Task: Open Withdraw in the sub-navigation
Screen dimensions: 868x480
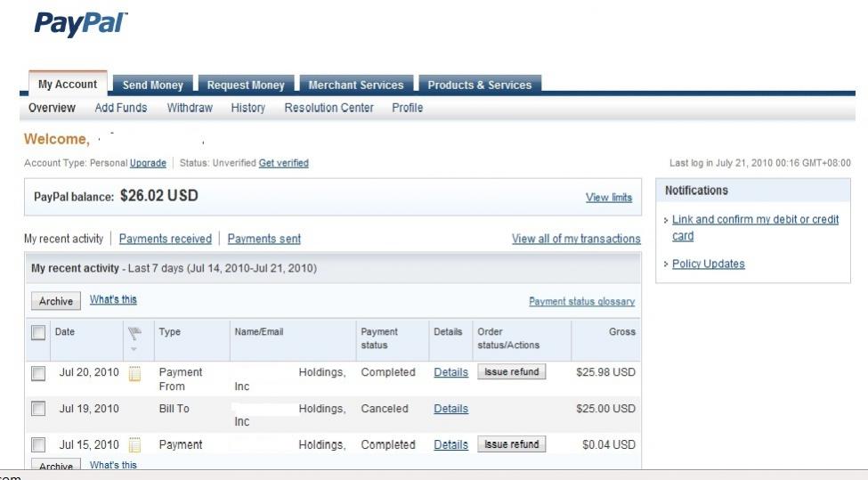Action: 190,108
